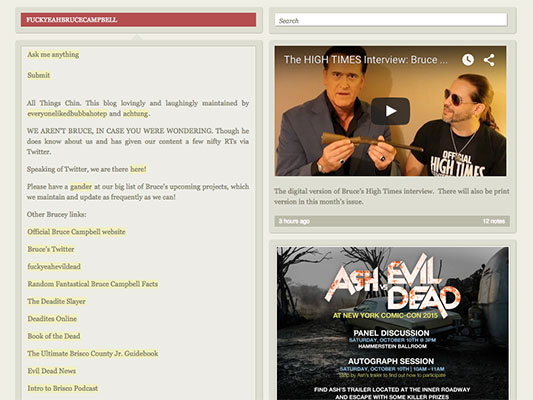
Task: Click into the Search field
Action: click(x=391, y=20)
